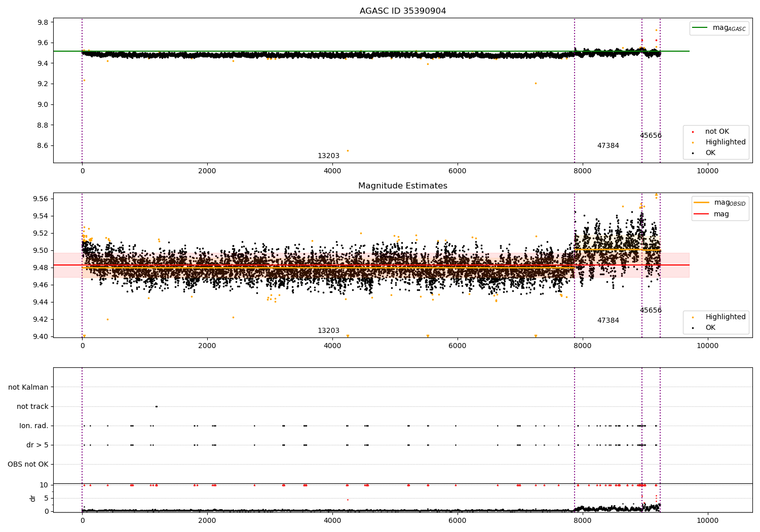Select the 'Ion. rad.' axis label
The height and width of the screenshot is (532, 760).
(34, 426)
